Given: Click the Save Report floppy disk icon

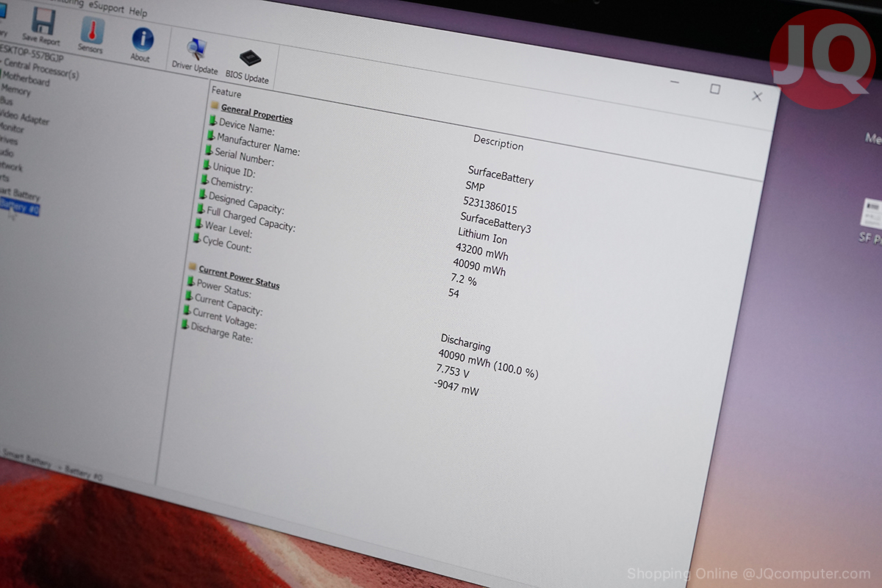Looking at the screenshot, I should click(x=44, y=20).
